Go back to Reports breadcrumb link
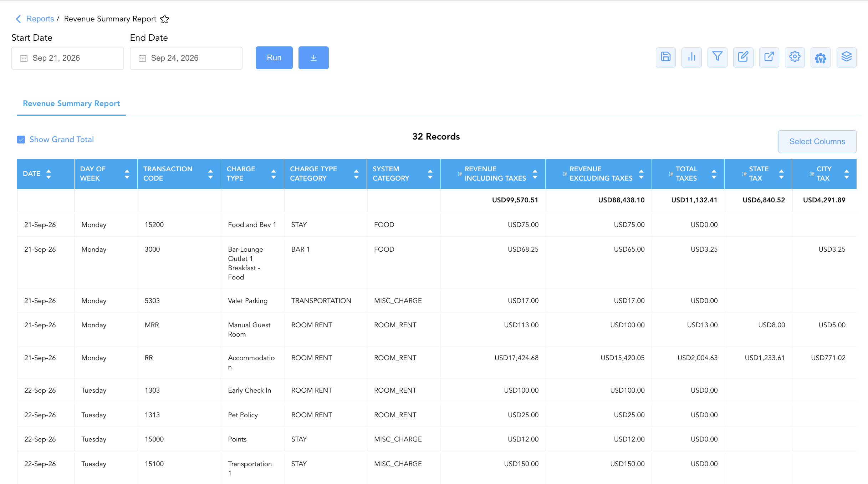 click(x=40, y=19)
